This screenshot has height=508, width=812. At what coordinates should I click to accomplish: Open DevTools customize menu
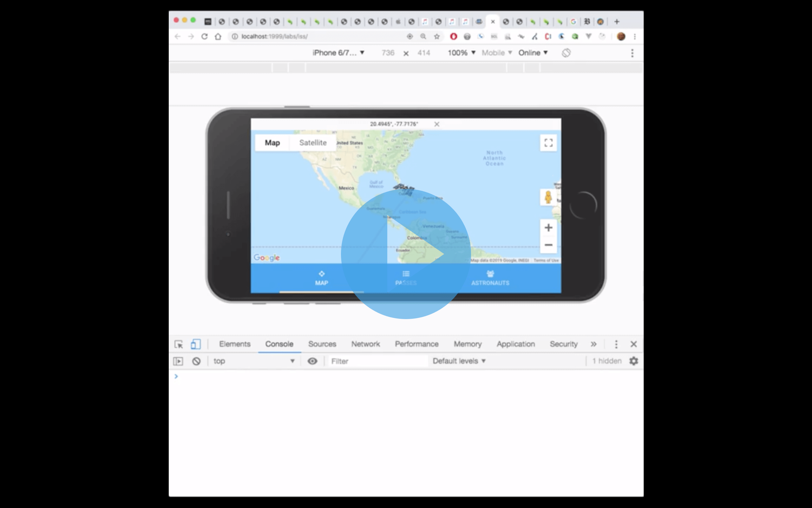tap(616, 344)
